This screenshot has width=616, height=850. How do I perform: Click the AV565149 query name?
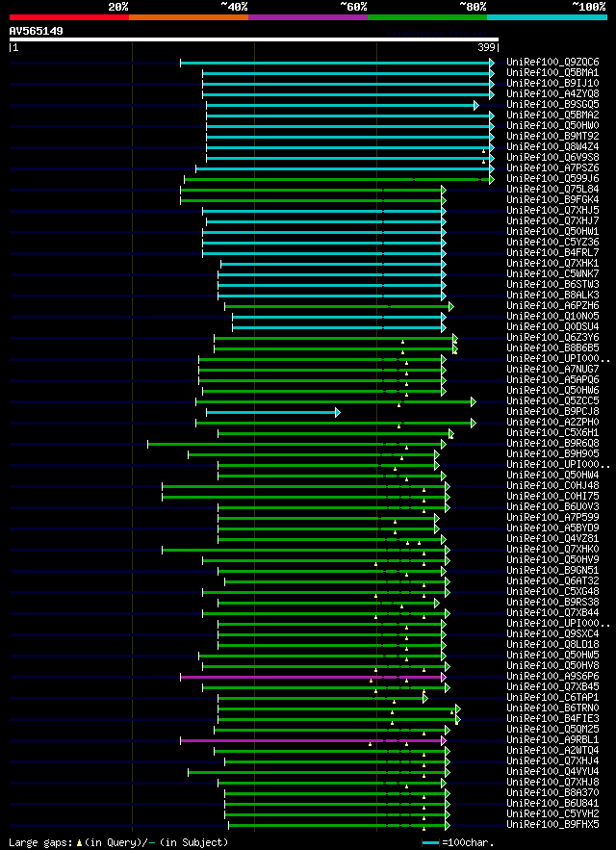[x=36, y=32]
